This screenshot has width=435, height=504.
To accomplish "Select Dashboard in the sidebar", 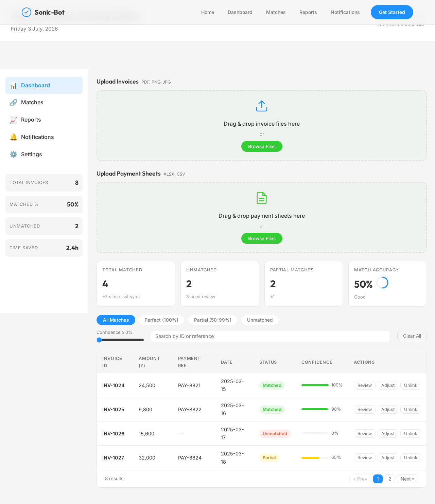I will pos(44,86).
